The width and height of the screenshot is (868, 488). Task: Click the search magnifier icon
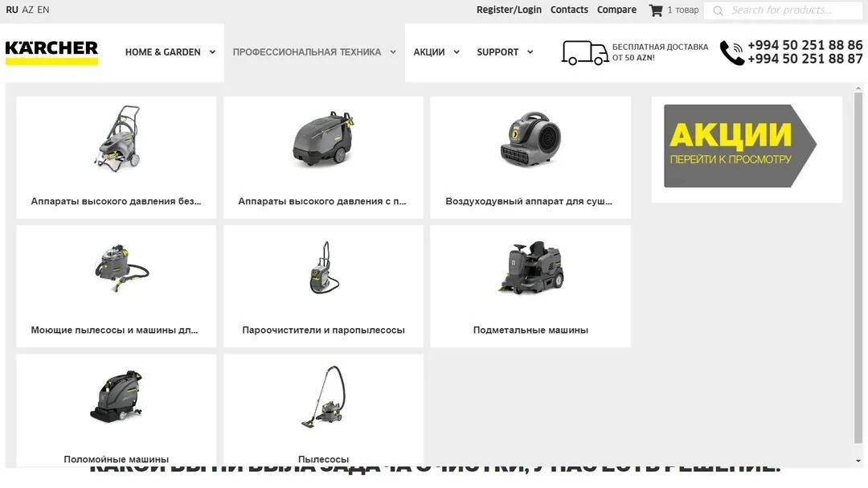(x=718, y=10)
